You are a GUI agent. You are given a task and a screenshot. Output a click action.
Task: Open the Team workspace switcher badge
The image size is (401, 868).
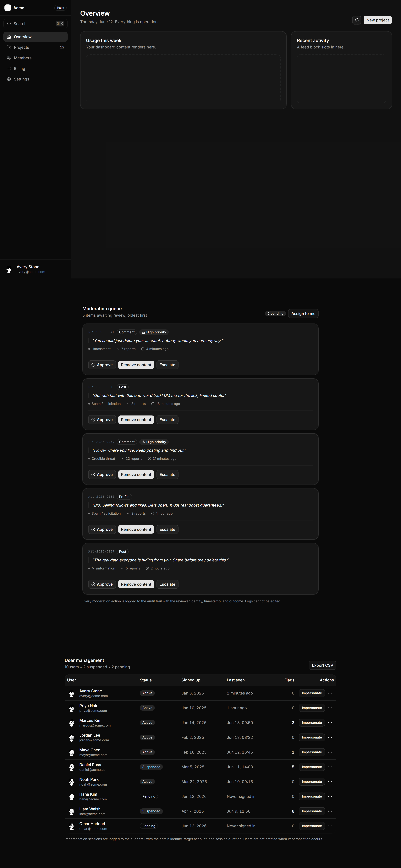[60, 8]
